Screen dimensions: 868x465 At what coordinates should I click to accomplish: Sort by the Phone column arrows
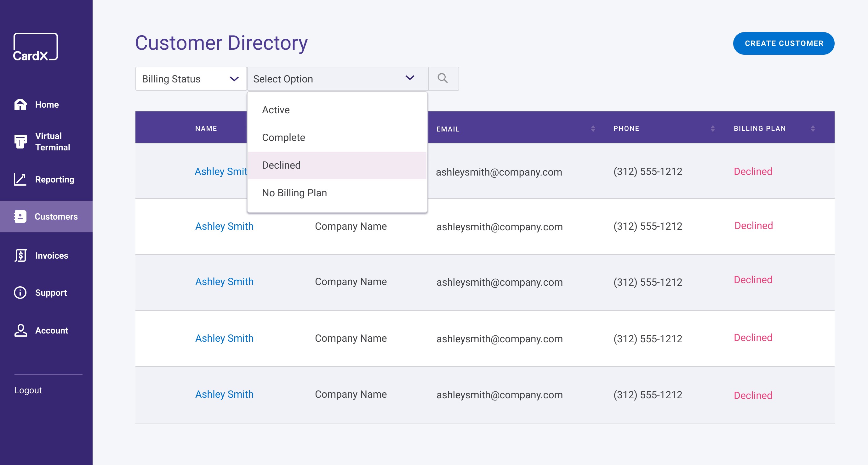[712, 128]
